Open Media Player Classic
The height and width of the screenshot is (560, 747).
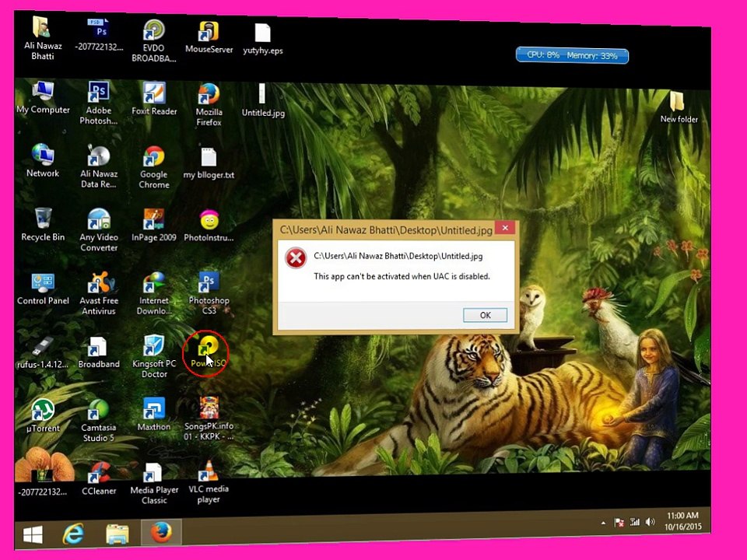[x=154, y=484]
